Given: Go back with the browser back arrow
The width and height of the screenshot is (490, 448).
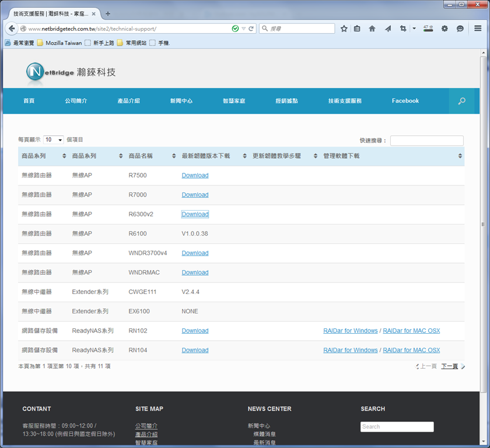Looking at the screenshot, I should tap(12, 29).
